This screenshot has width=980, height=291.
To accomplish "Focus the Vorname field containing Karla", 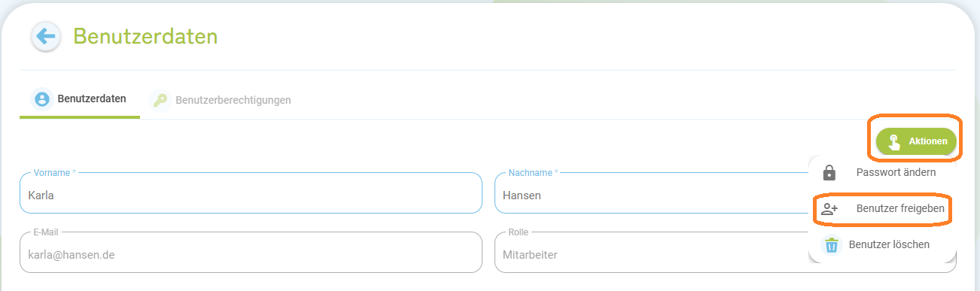I will (x=251, y=193).
